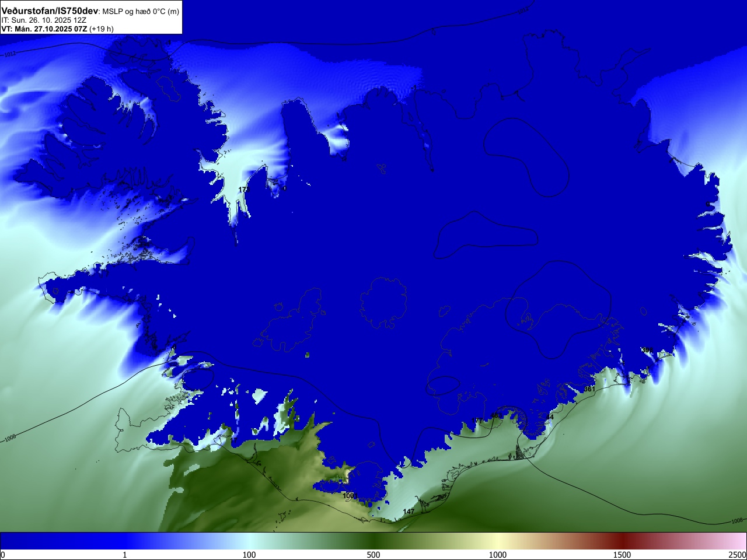Viewport: 747px width, 560px height.
Task: Click the '100' label on the color scale
Action: tap(249, 555)
